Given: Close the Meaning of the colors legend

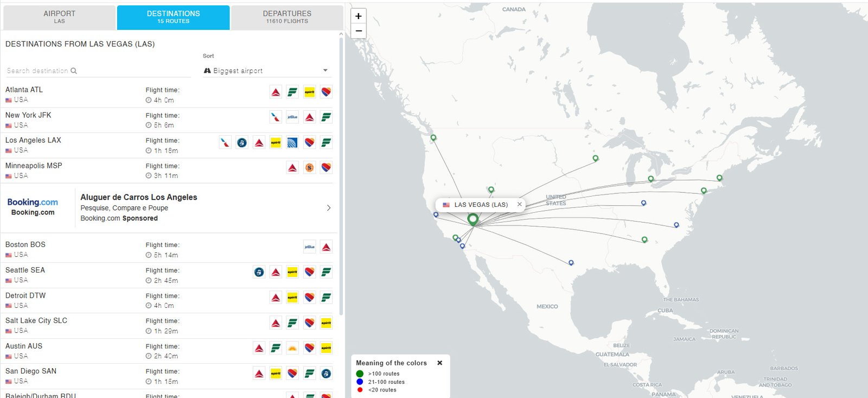Looking at the screenshot, I should coord(439,363).
